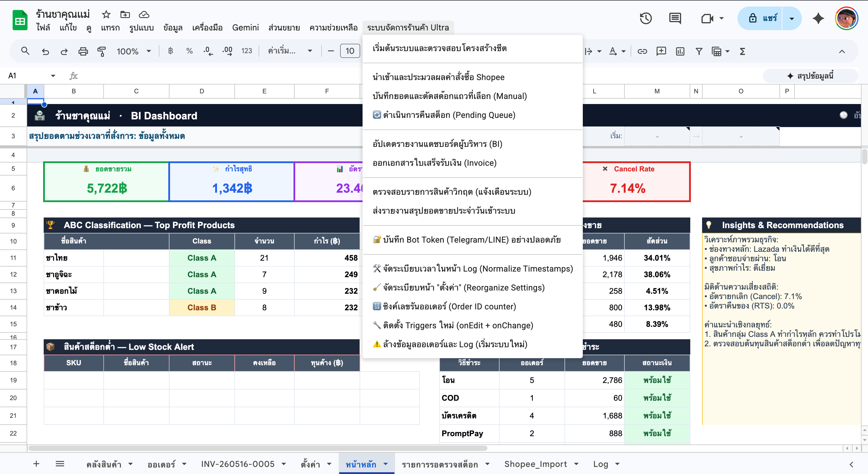The image size is (868, 474).
Task: Open the comments panel icon
Action: coord(675,18)
